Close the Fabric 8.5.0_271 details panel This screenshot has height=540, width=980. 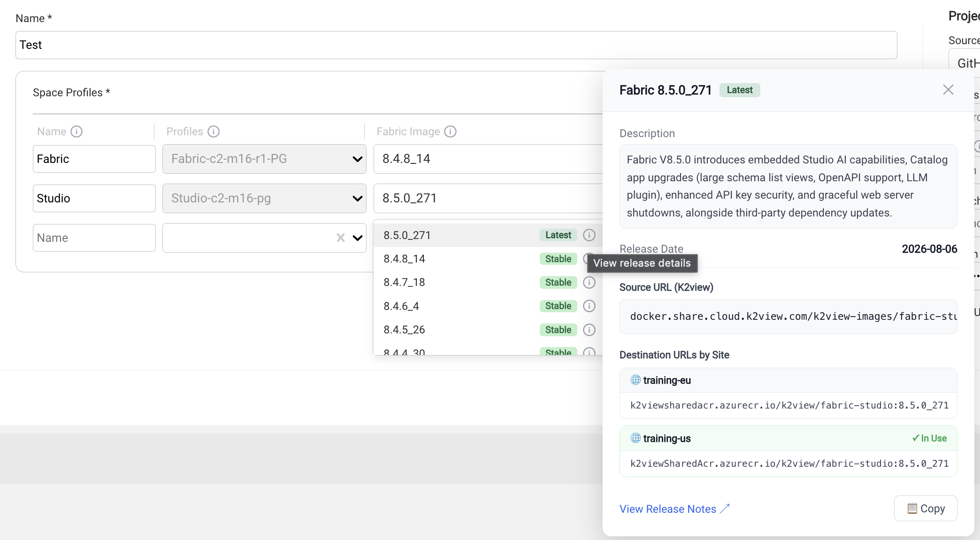point(948,90)
